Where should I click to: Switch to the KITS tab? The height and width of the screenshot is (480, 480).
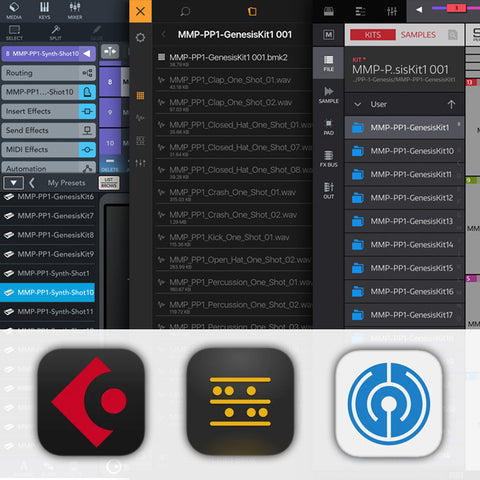373,35
